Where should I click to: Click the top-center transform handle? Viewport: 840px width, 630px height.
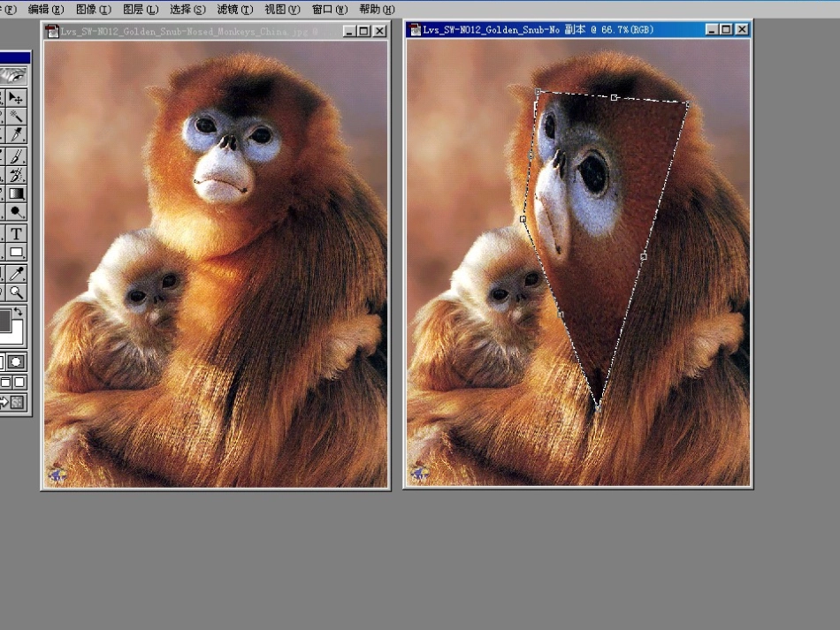tap(614, 97)
